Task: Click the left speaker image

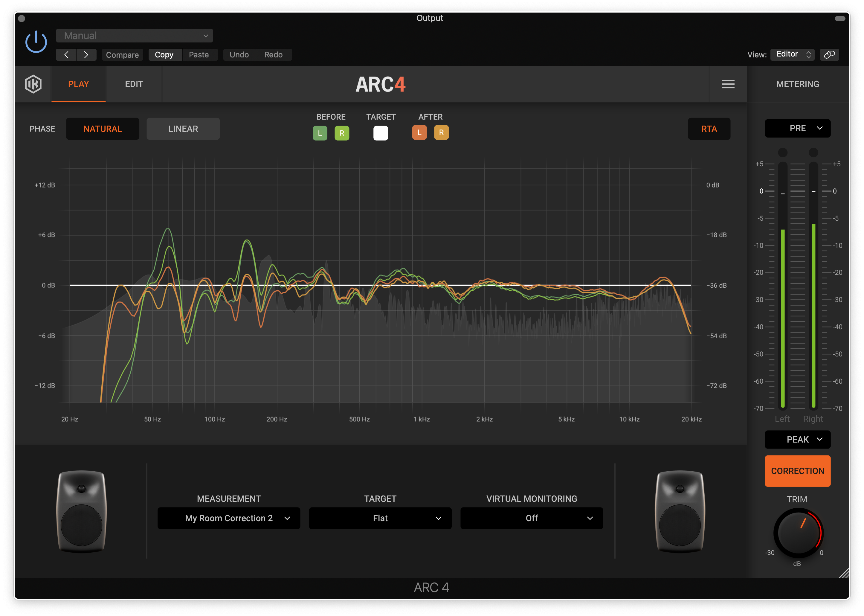Action: (82, 511)
